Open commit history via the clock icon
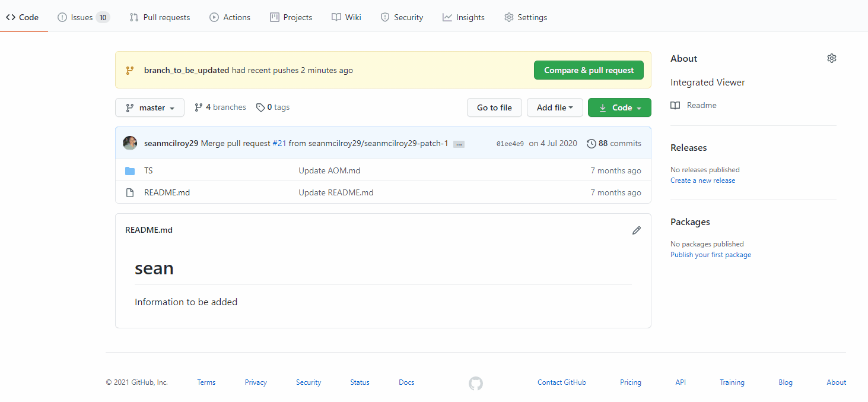The height and width of the screenshot is (402, 868). click(592, 143)
